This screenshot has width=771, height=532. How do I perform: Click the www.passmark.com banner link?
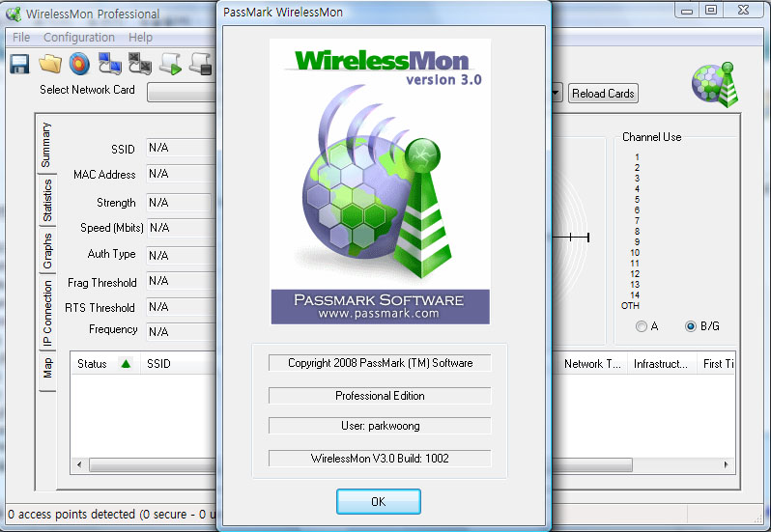pyautogui.click(x=378, y=314)
